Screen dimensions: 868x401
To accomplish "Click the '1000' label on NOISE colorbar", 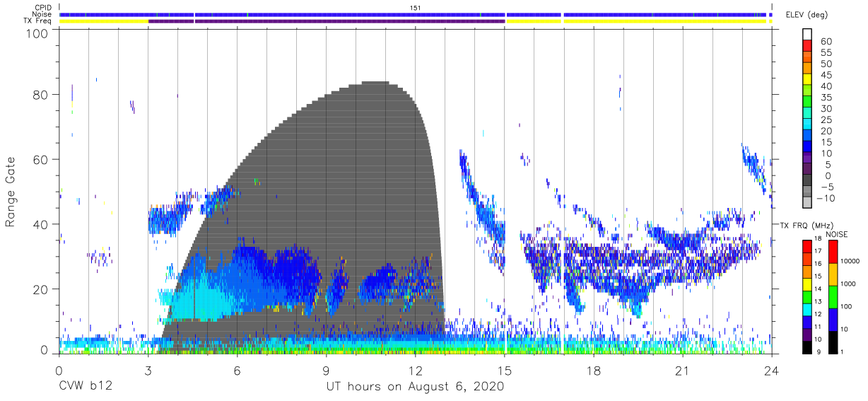I will click(x=848, y=284).
